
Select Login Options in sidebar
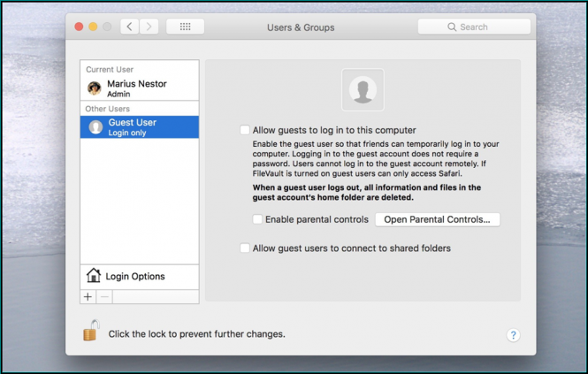tap(140, 277)
